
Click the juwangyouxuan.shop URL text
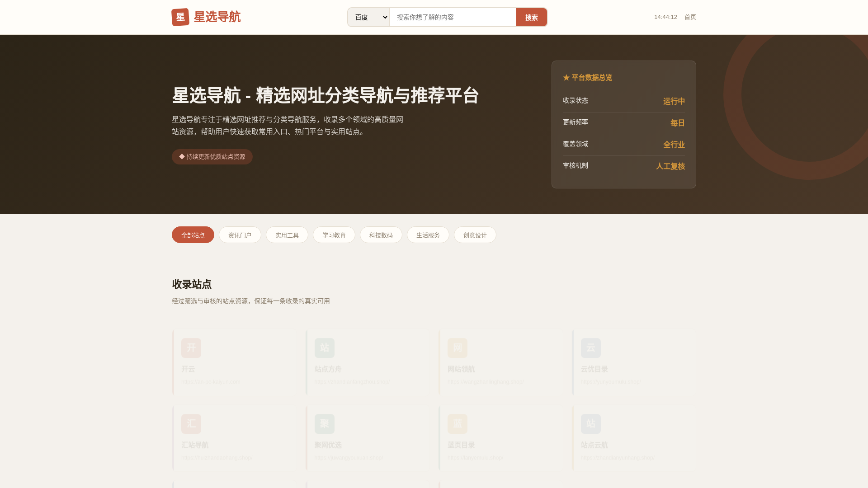(x=349, y=458)
